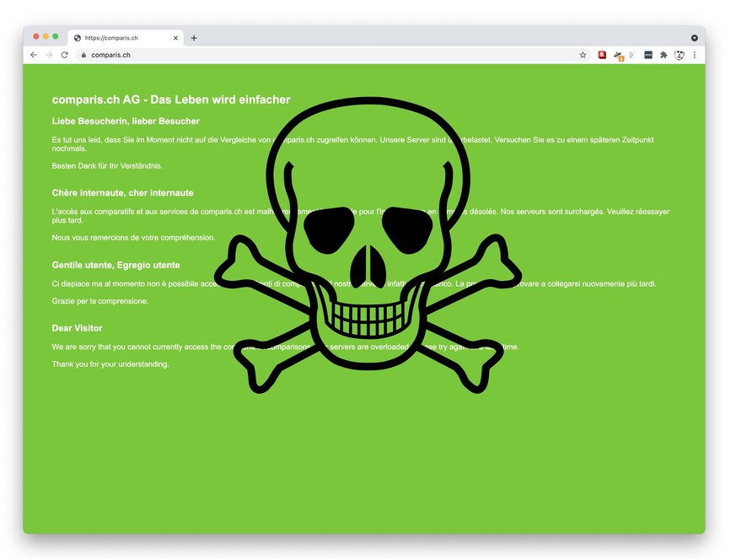
Task: Click the browser forward arrow
Action: click(49, 55)
